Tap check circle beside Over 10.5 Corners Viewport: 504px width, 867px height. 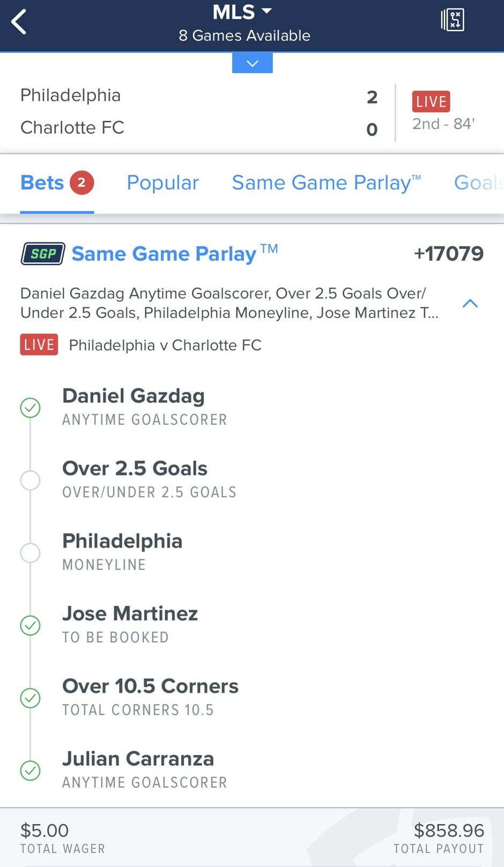tap(30, 698)
